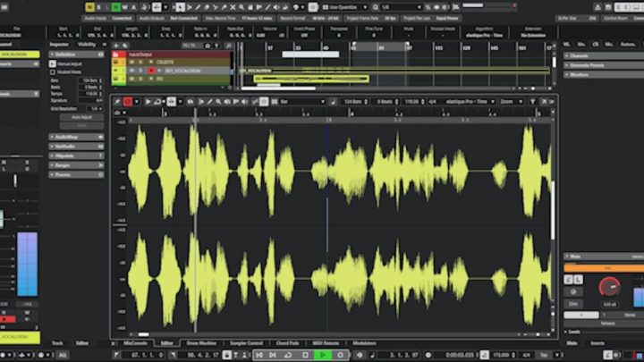644x362 pixels.
Task: Click the green Play transport button
Action: pyautogui.click(x=322, y=355)
